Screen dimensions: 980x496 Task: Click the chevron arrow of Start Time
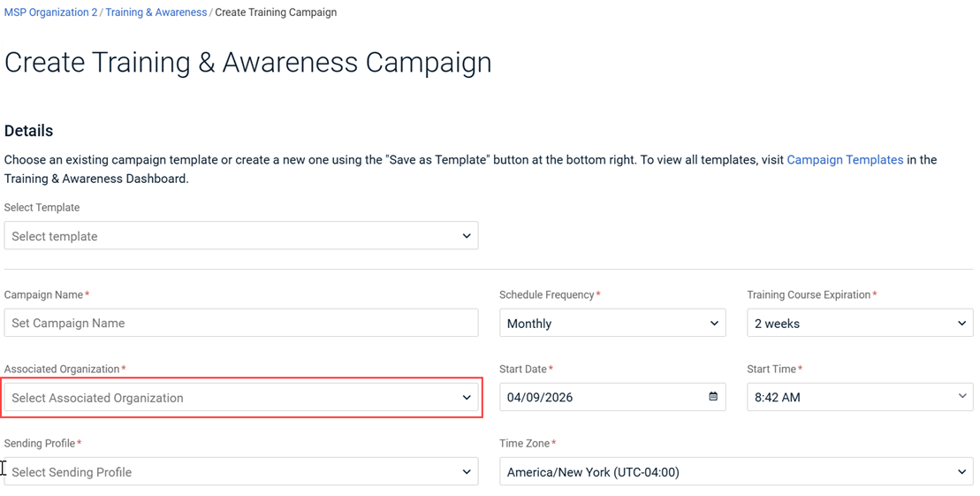pyautogui.click(x=961, y=397)
